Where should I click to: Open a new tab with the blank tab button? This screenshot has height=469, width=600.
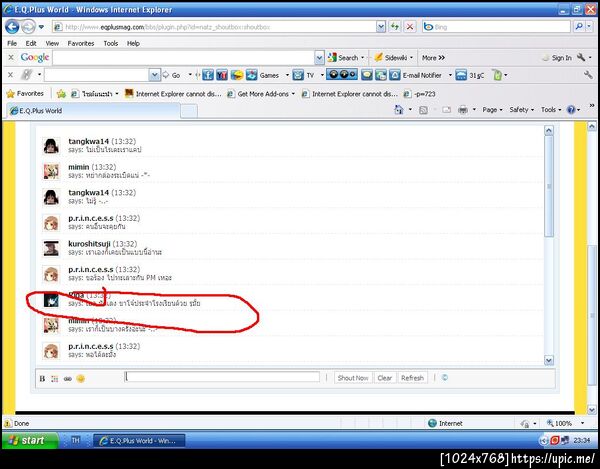point(189,111)
